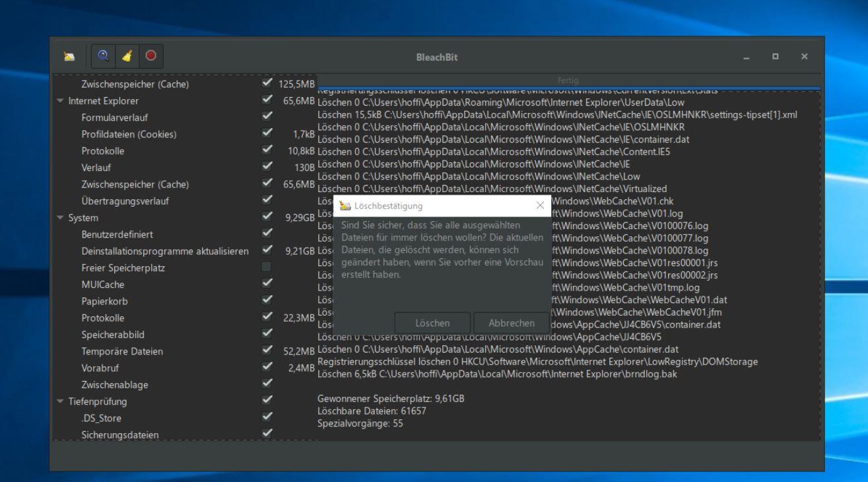This screenshot has height=482, width=868.
Task: Click log line ending in INetCache\Virtualized
Action: [x=492, y=189]
